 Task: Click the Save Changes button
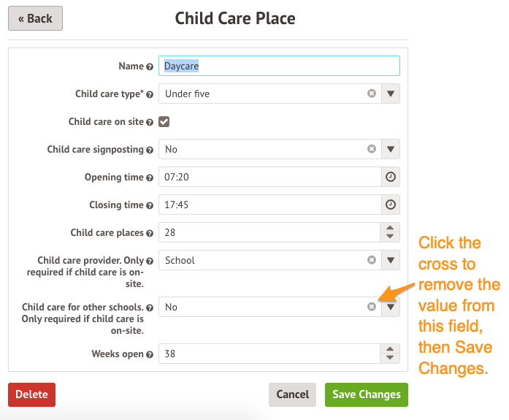(366, 394)
